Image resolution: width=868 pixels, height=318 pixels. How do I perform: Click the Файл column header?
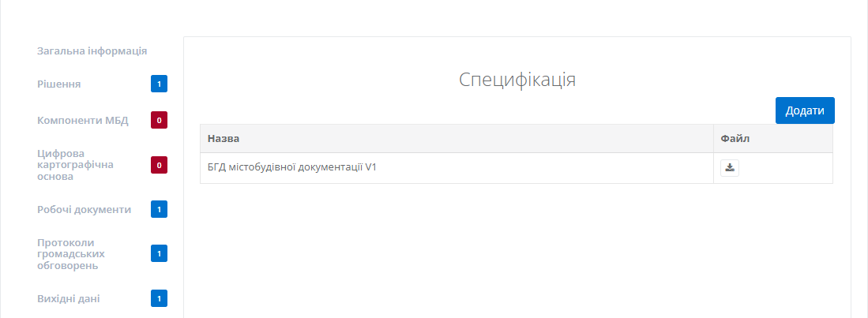pyautogui.click(x=735, y=139)
